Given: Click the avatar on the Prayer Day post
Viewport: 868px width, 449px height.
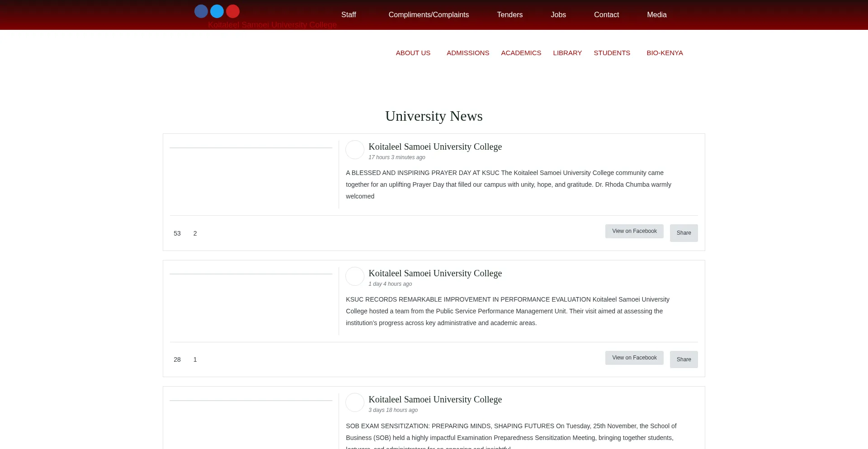Looking at the screenshot, I should coord(355,150).
